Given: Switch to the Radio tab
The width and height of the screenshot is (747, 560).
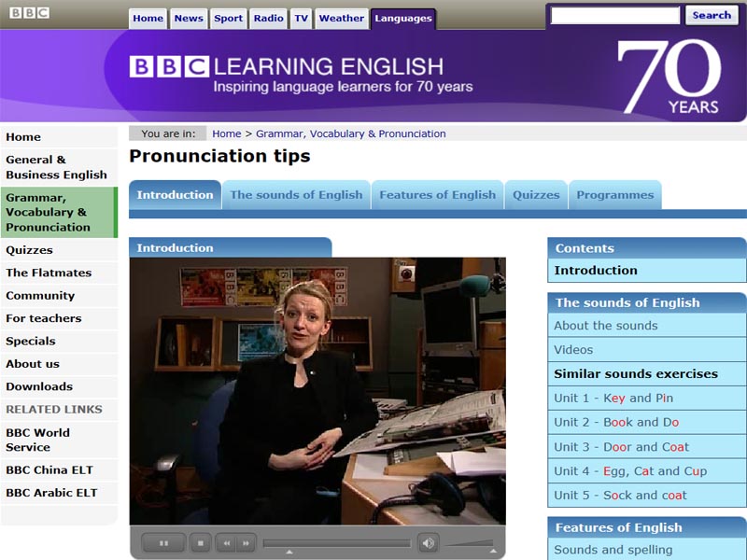Looking at the screenshot, I should 268,19.
